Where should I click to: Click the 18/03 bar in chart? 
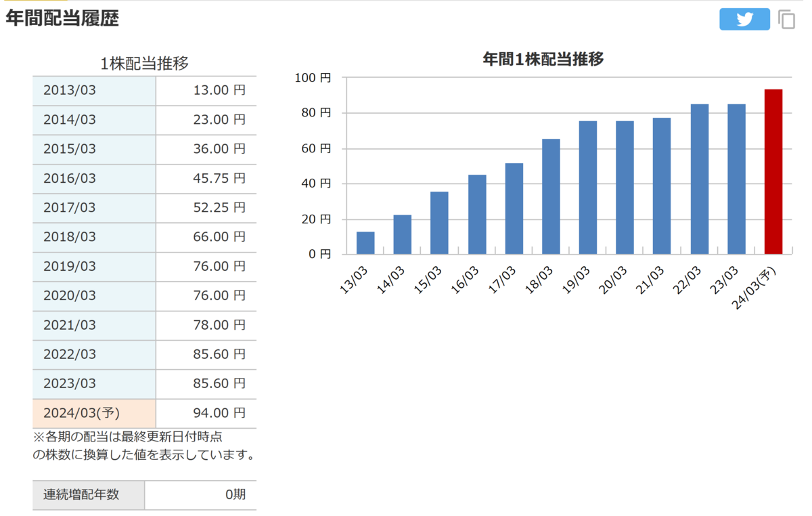[551, 196]
